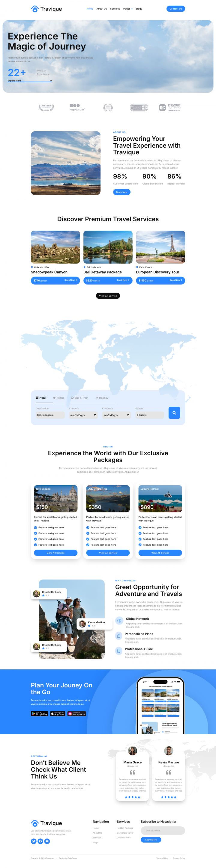216x868 pixels.
Task: Click the Personalized Plans feature icon
Action: pos(118,636)
